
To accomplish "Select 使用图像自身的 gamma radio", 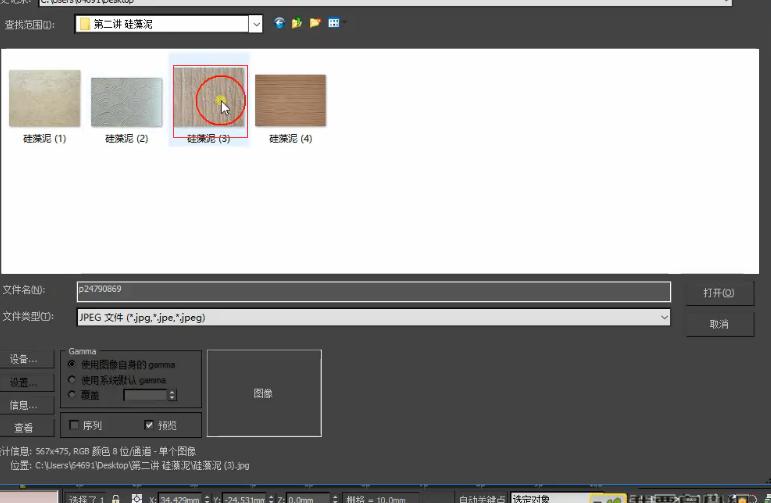I will 72,364.
